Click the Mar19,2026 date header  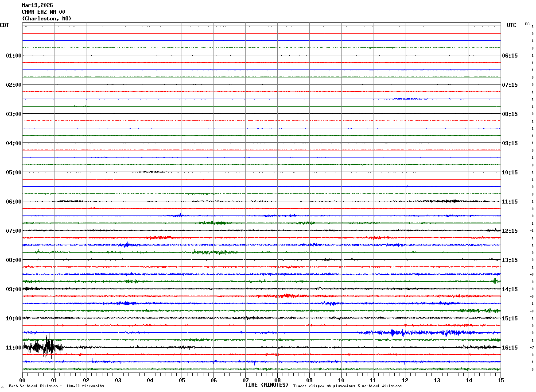coord(37,5)
